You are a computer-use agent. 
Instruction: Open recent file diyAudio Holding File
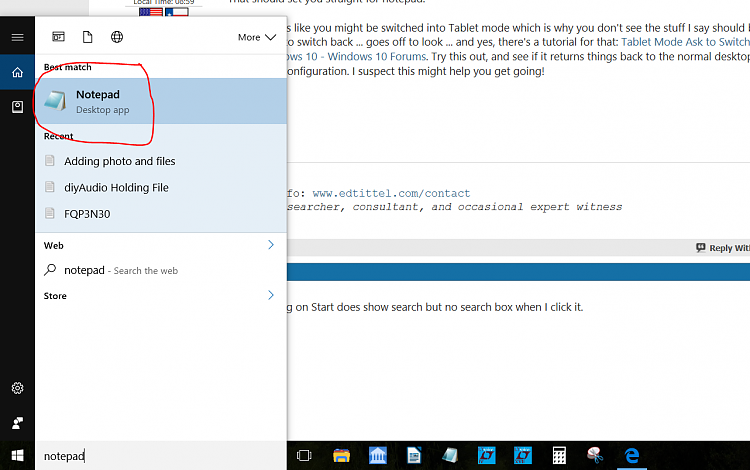coord(161,187)
